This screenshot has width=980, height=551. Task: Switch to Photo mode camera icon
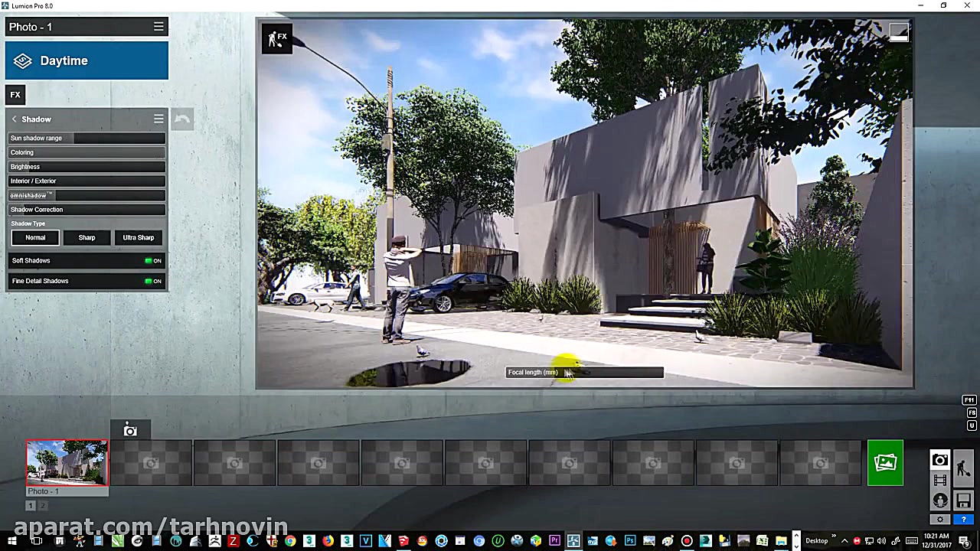coord(940,460)
